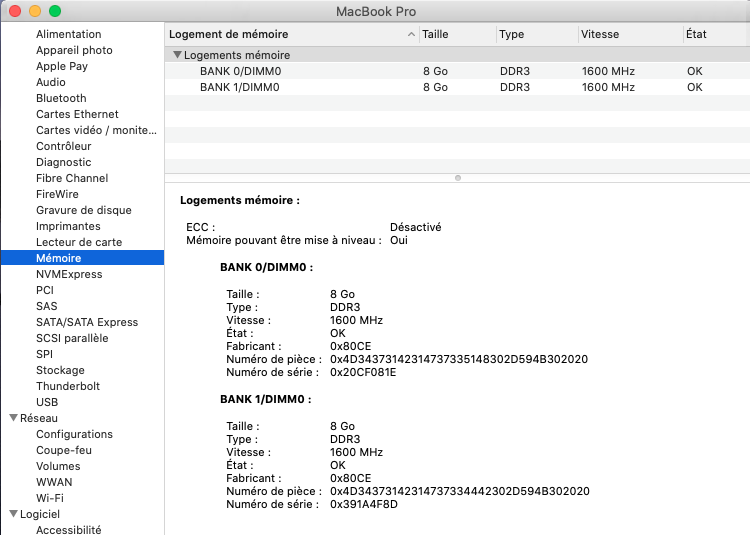
Task: Click BANK 1 serial number 0x391A4F8D
Action: click(x=364, y=504)
